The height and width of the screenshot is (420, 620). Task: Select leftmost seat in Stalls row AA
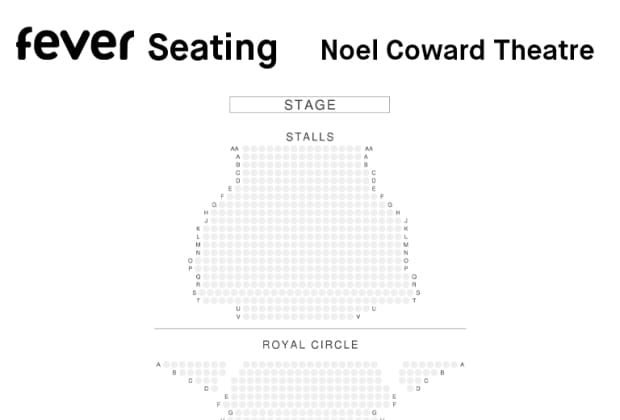(x=246, y=149)
